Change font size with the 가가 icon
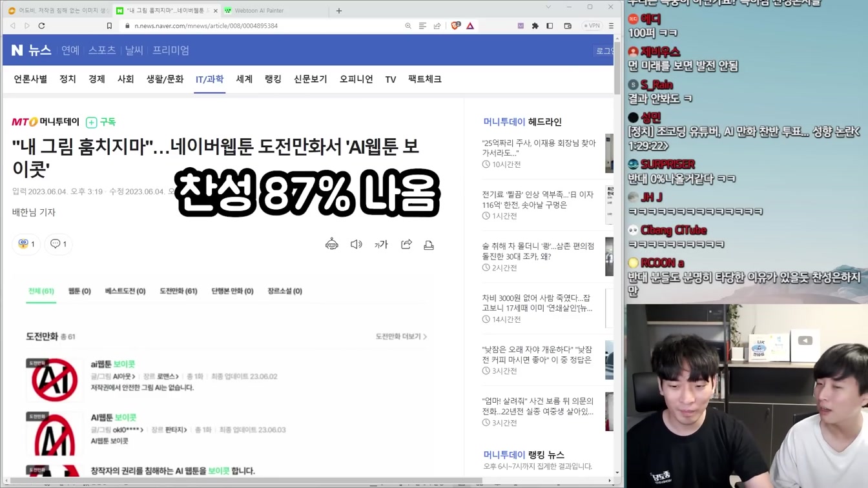Image resolution: width=868 pixels, height=488 pixels. 381,244
